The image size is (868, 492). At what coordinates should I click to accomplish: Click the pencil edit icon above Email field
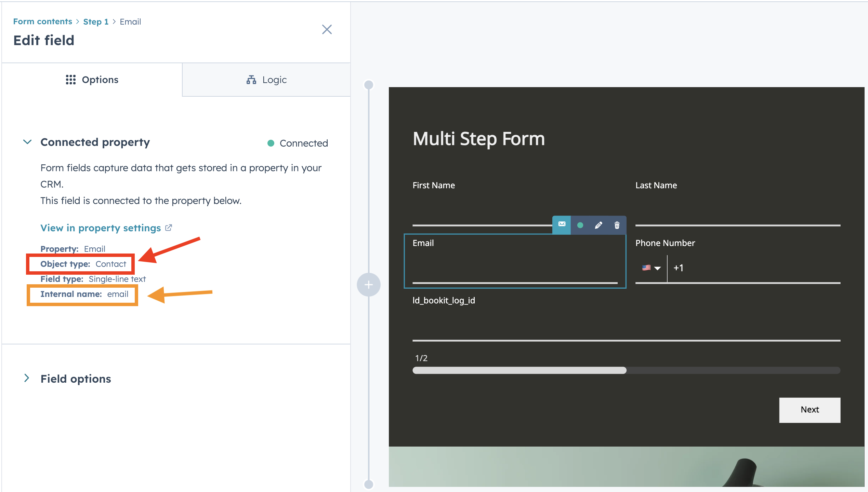tap(599, 225)
